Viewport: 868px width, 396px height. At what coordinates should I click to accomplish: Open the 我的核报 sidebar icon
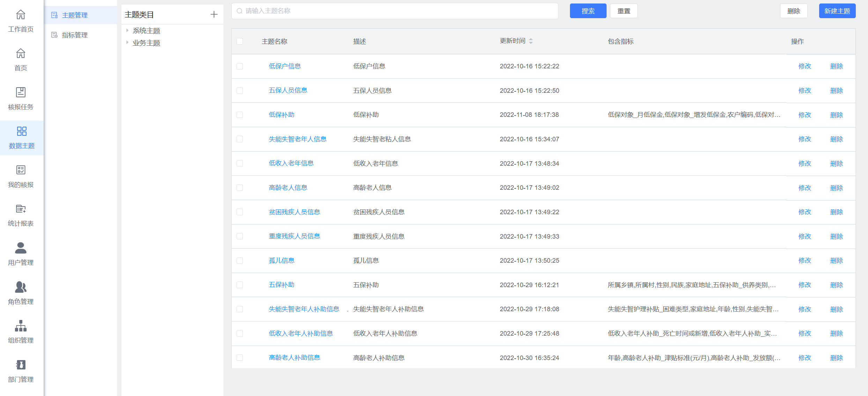click(x=21, y=170)
